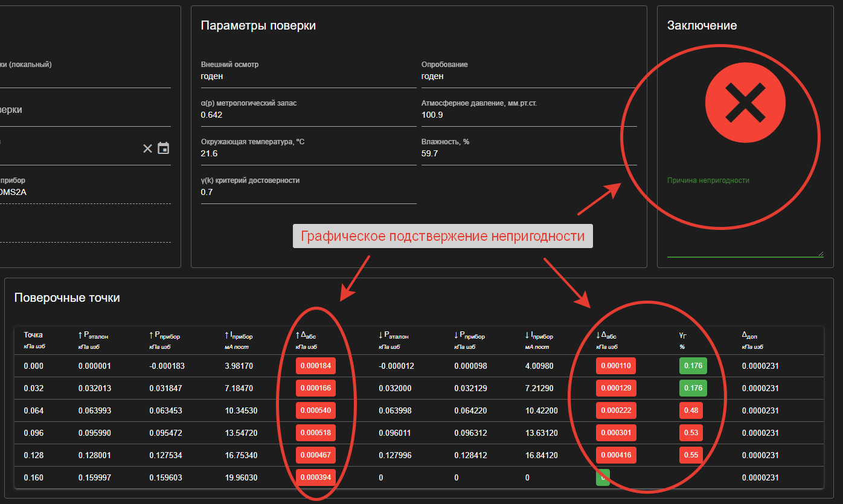Open the Внешний осмотр field
Image resolution: width=843 pixels, height=504 pixels.
[308, 77]
